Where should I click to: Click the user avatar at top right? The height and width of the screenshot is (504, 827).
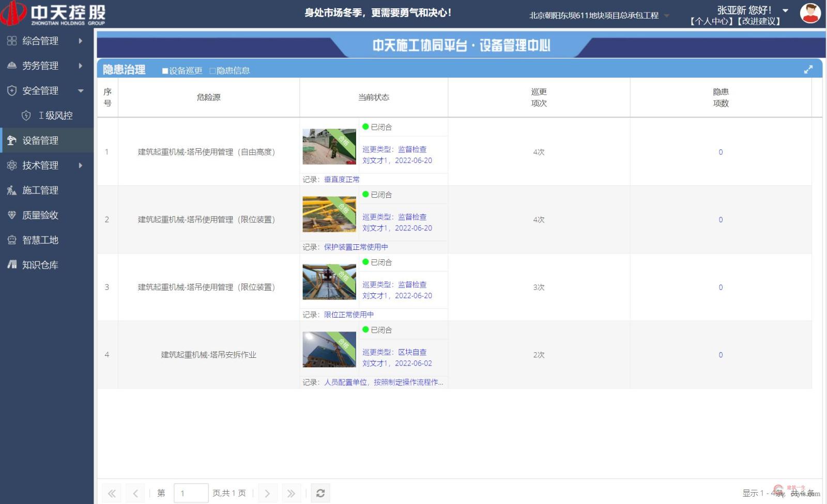tap(810, 13)
